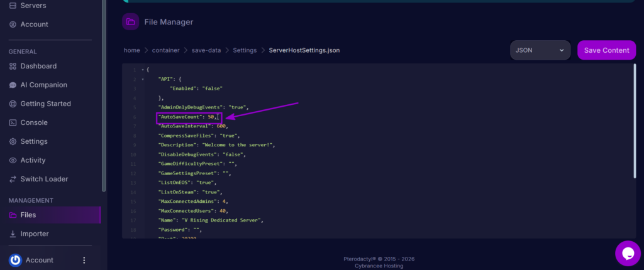
Task: Click the container breadcrumb link
Action: point(166,50)
